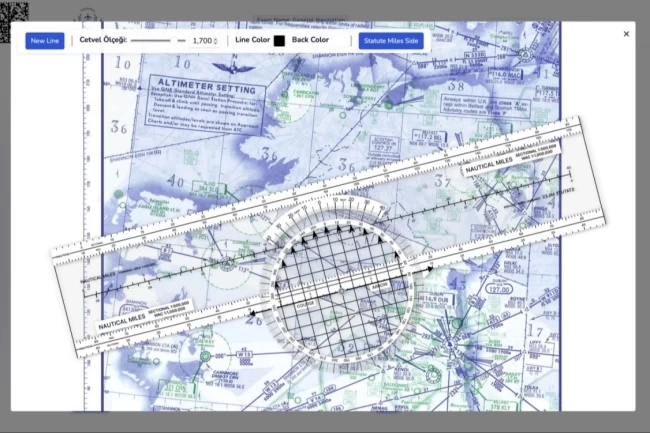Click the Cetvel Ölçeği label
650x433 pixels.
(x=103, y=41)
